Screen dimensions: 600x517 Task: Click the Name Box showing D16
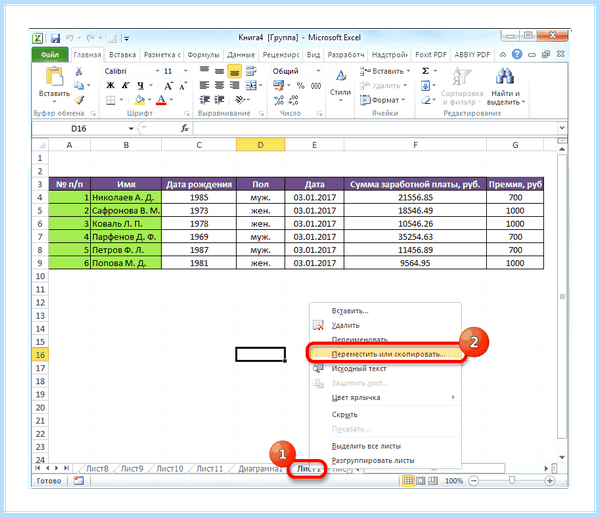[x=79, y=129]
